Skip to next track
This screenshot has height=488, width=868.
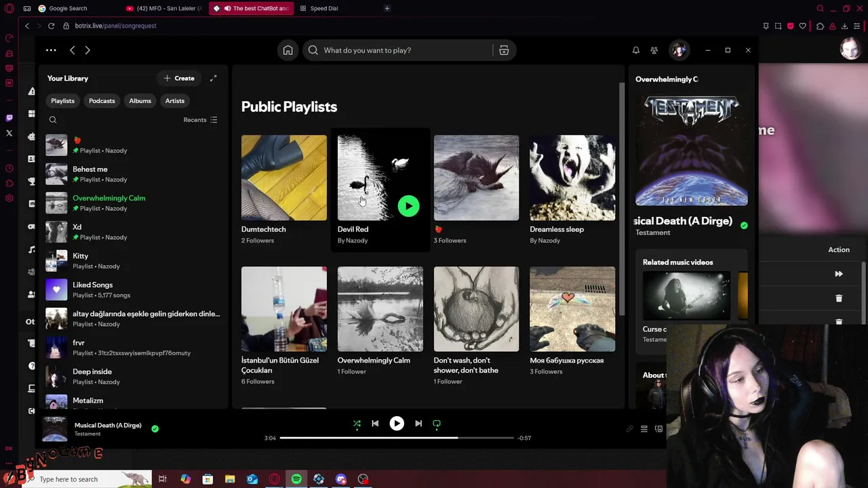click(x=418, y=424)
